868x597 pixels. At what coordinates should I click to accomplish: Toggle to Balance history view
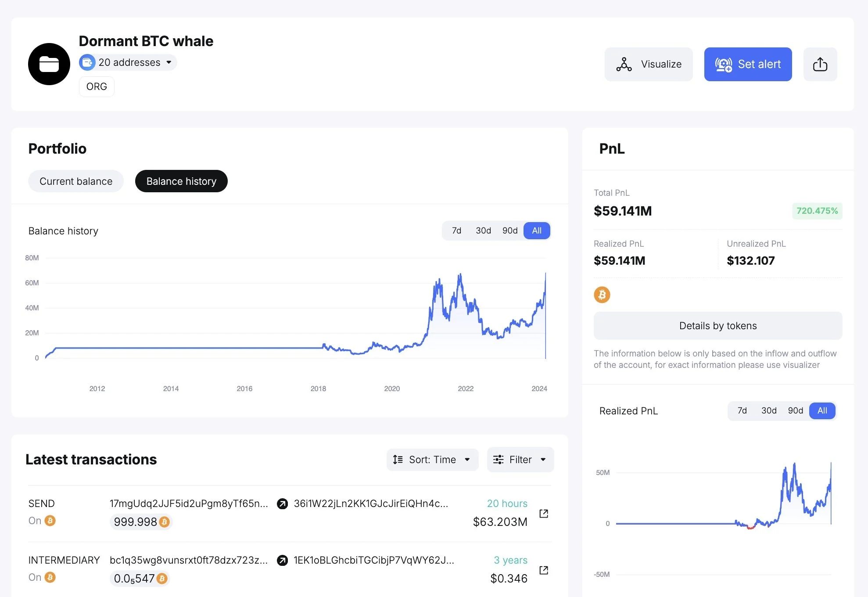click(181, 181)
